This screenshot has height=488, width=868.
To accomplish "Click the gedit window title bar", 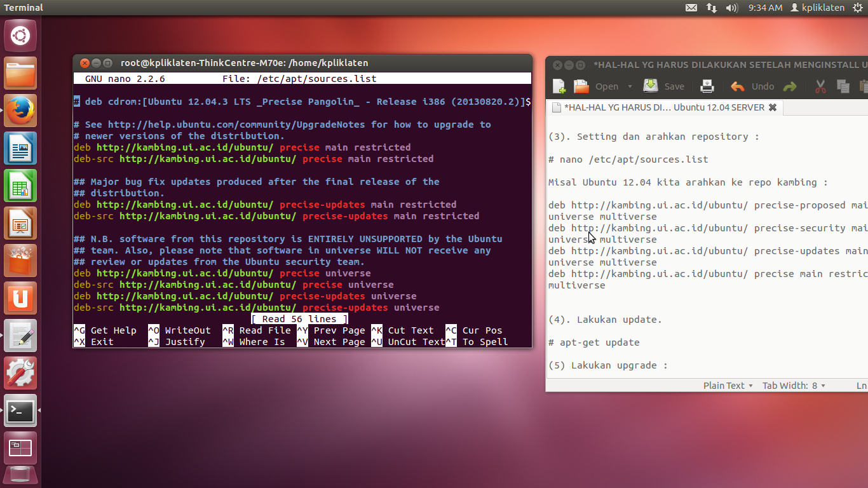I will click(x=707, y=65).
